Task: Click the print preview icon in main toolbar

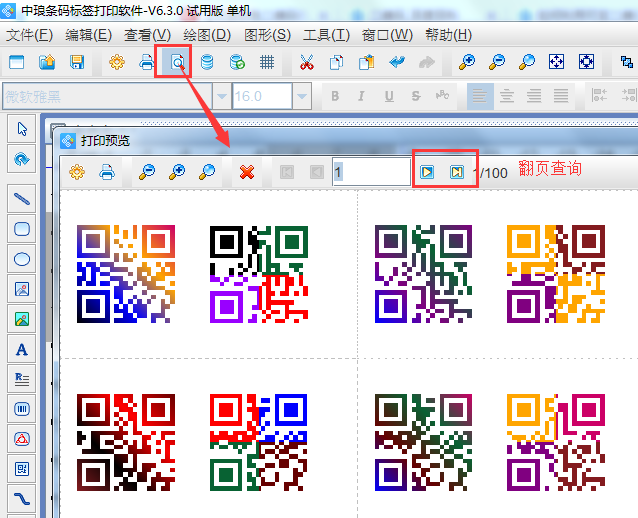Action: (176, 62)
